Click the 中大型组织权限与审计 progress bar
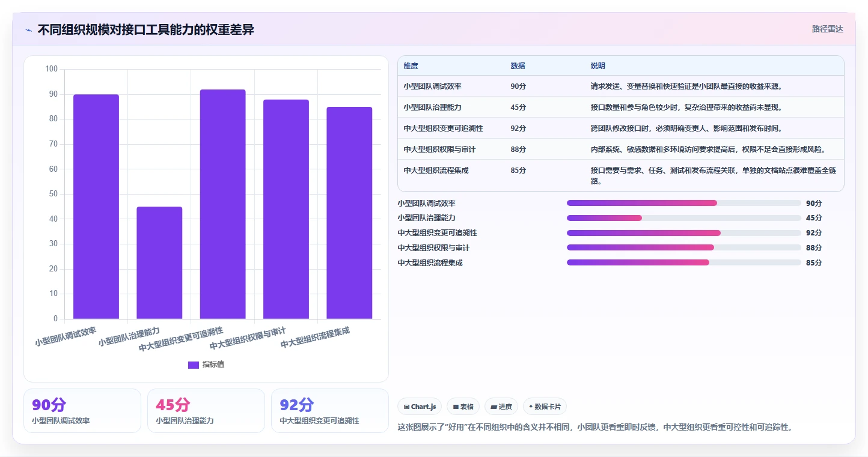 [684, 247]
